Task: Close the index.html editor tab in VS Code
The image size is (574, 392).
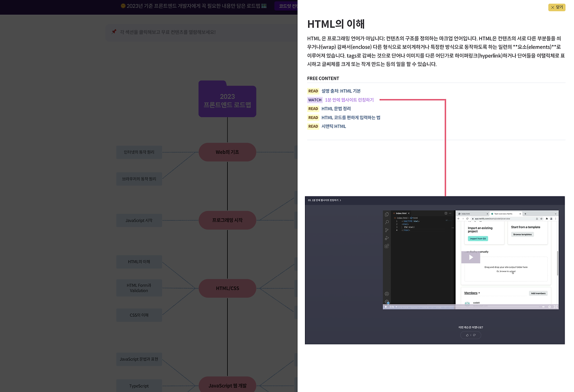Action: [x=409, y=213]
